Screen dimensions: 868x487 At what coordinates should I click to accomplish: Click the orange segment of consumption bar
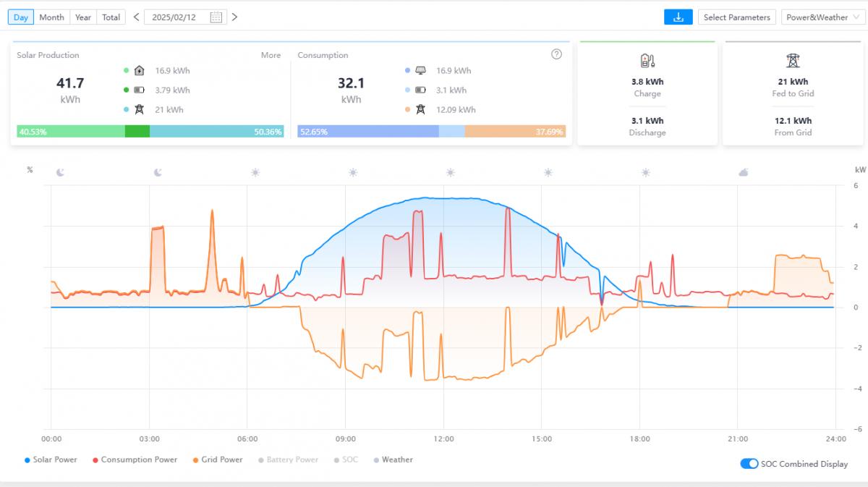514,132
